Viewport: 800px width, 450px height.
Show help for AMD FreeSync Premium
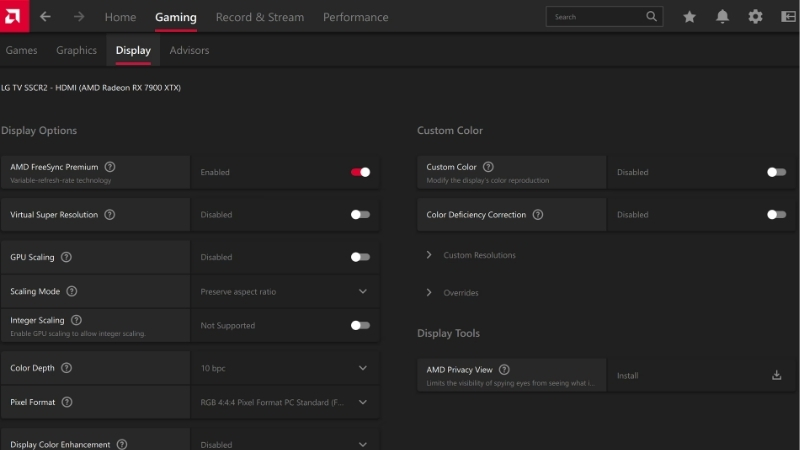(110, 167)
